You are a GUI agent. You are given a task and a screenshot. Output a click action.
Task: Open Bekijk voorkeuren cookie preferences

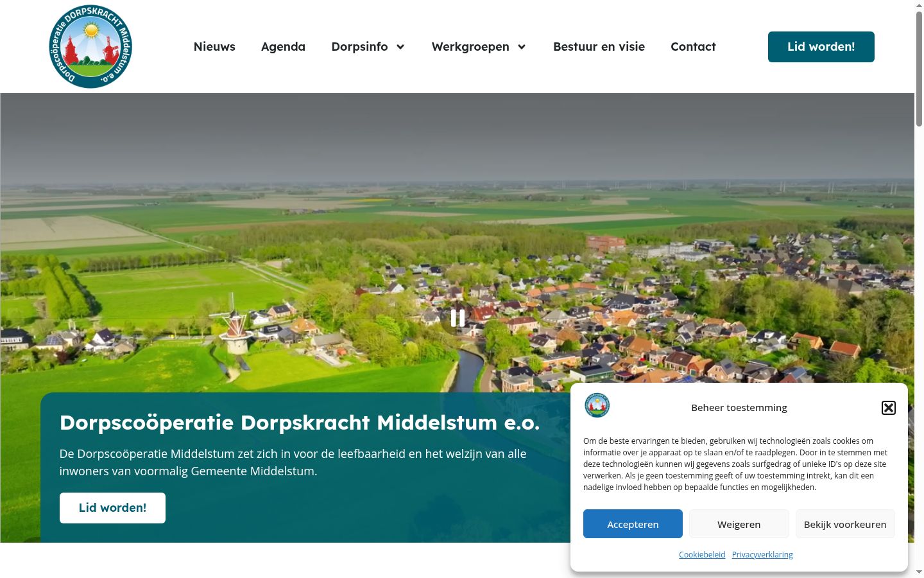[x=845, y=524]
